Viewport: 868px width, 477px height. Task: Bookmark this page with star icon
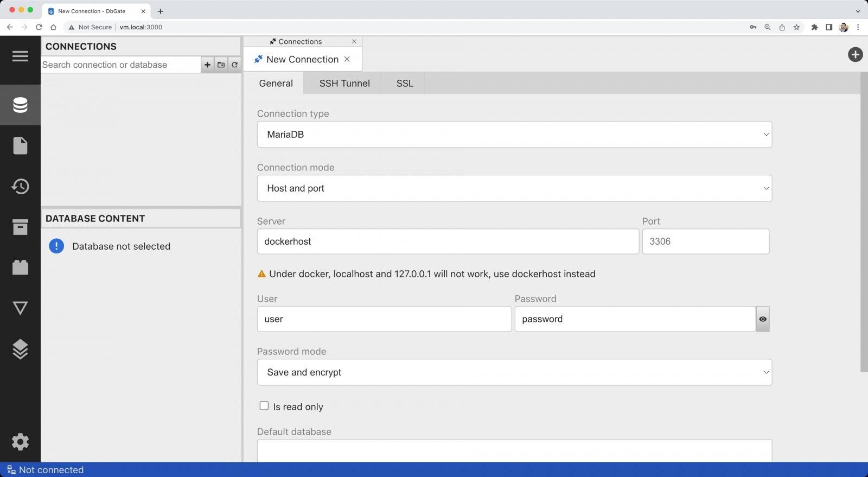[796, 27]
